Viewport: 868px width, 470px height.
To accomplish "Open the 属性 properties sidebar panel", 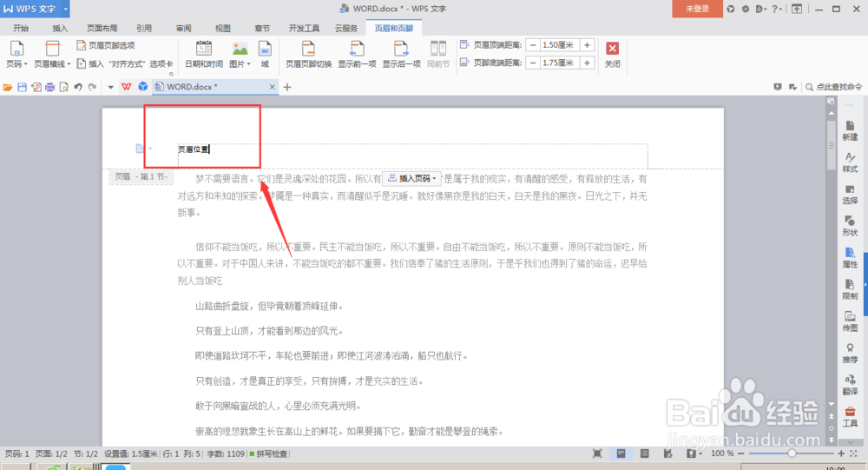I will [850, 258].
